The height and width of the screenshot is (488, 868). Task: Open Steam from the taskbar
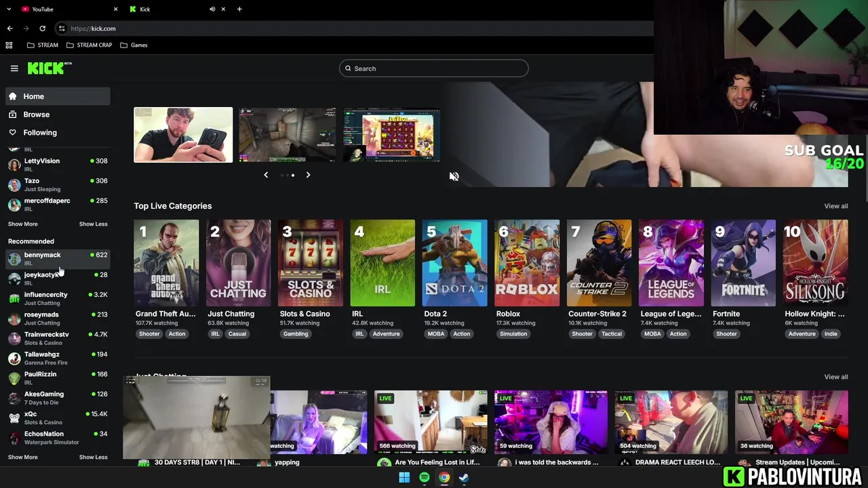pos(464,478)
